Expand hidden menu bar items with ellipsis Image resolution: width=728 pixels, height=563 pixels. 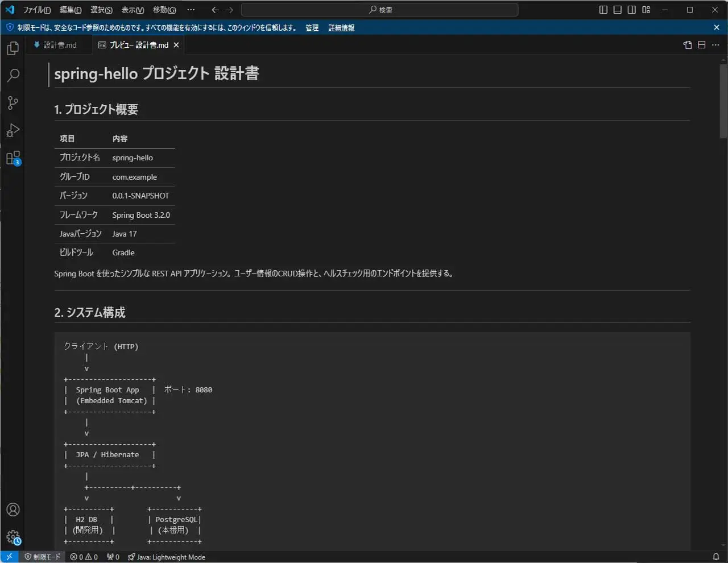pos(191,10)
